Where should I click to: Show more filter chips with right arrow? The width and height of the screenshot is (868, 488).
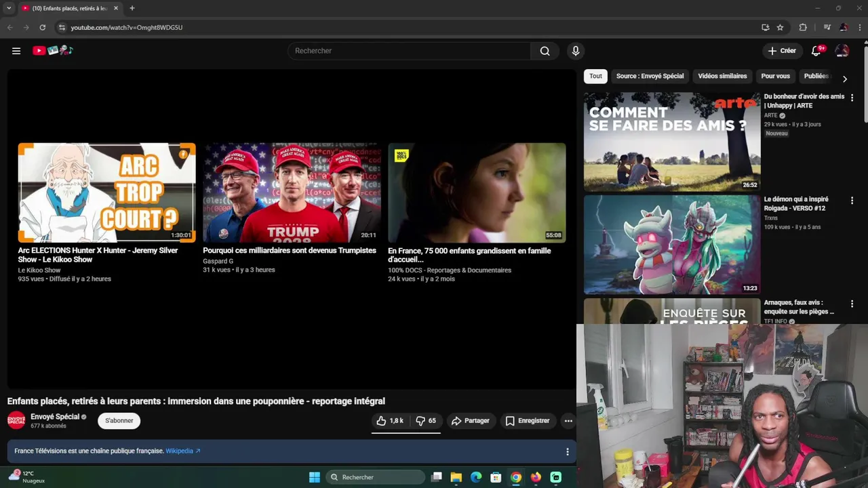(844, 79)
